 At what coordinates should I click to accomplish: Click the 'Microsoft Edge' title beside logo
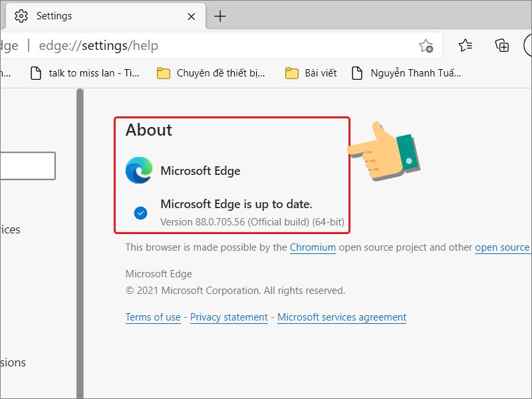[x=200, y=171]
